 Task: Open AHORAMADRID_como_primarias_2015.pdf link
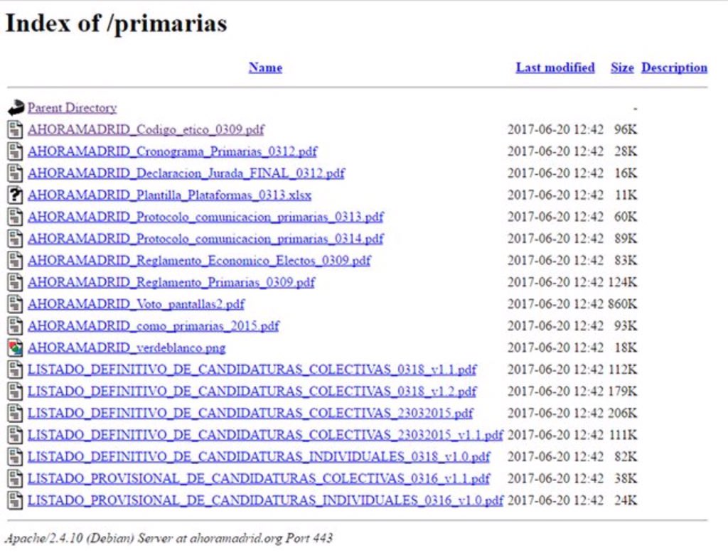pyautogui.click(x=154, y=325)
